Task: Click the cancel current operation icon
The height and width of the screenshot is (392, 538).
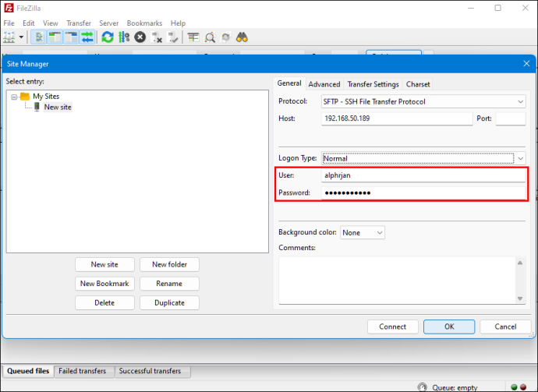Action: (140, 37)
